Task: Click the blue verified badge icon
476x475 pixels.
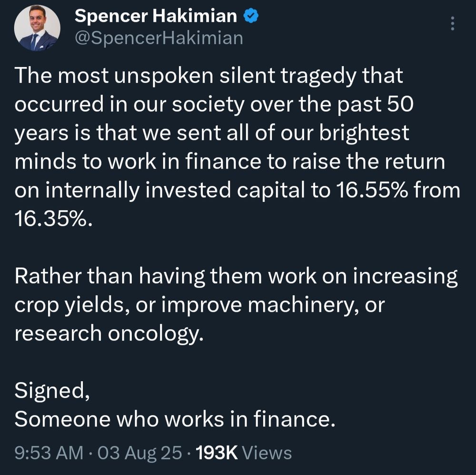Action: pyautogui.click(x=251, y=16)
